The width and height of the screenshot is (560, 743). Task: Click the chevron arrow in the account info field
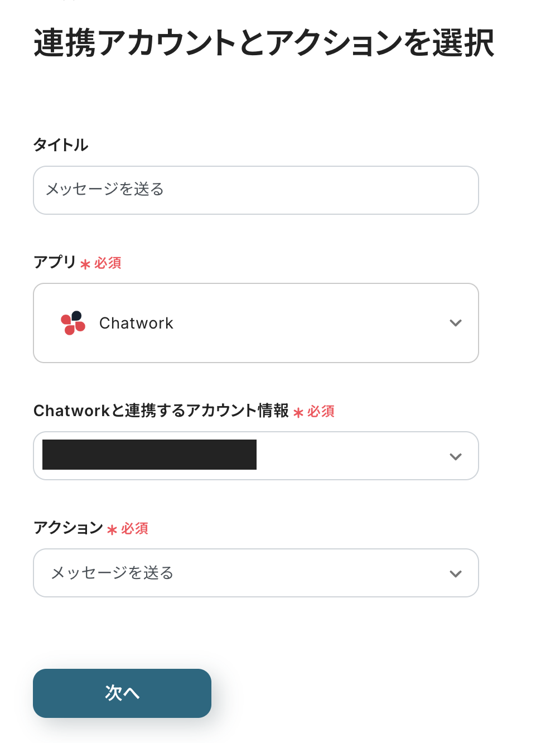[456, 456]
